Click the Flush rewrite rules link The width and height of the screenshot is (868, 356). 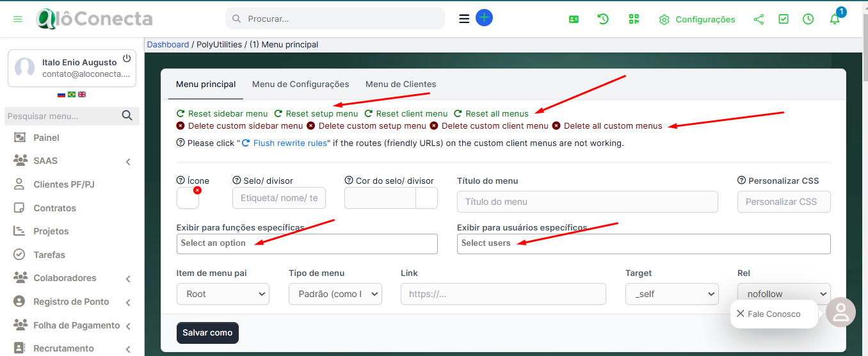pos(285,143)
